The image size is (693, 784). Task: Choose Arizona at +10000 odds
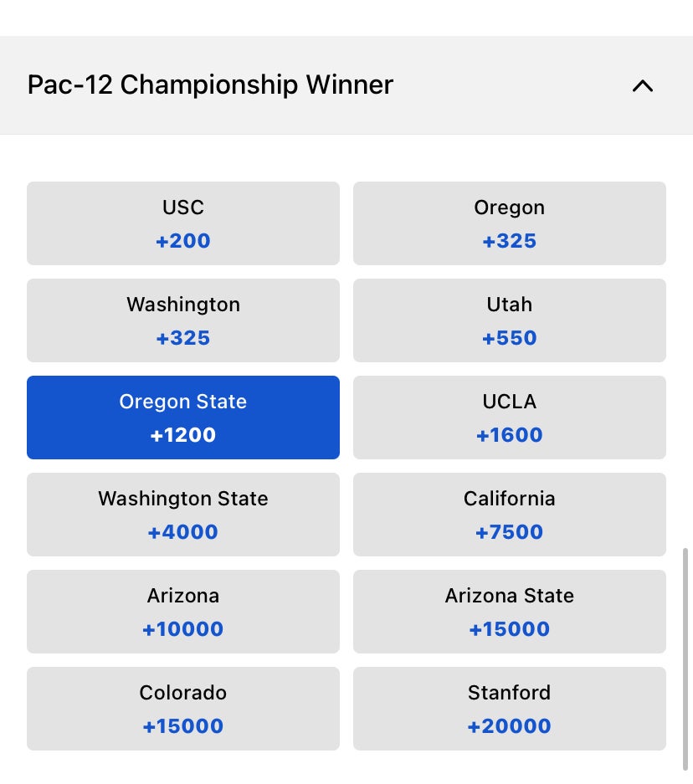click(183, 612)
